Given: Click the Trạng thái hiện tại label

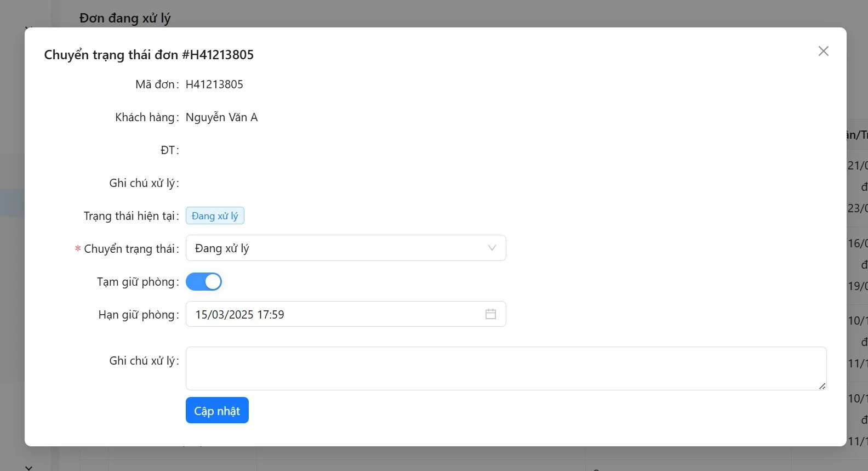Looking at the screenshot, I should tap(129, 216).
